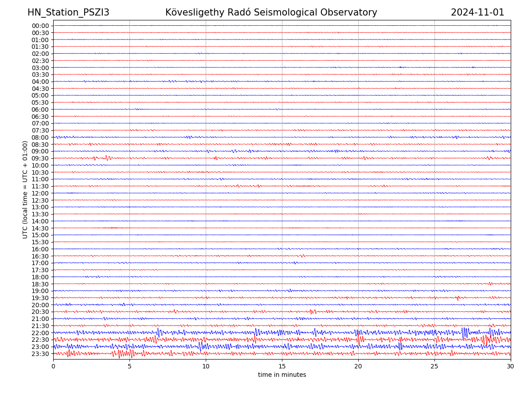Click the x-axis tick labeled 30

(511, 366)
